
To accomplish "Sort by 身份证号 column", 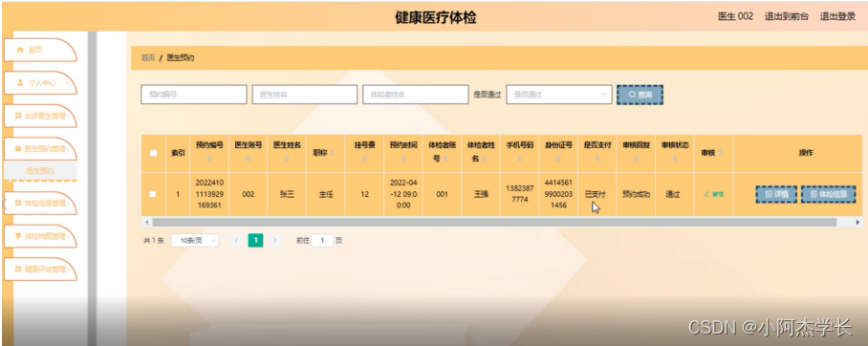I will (558, 159).
